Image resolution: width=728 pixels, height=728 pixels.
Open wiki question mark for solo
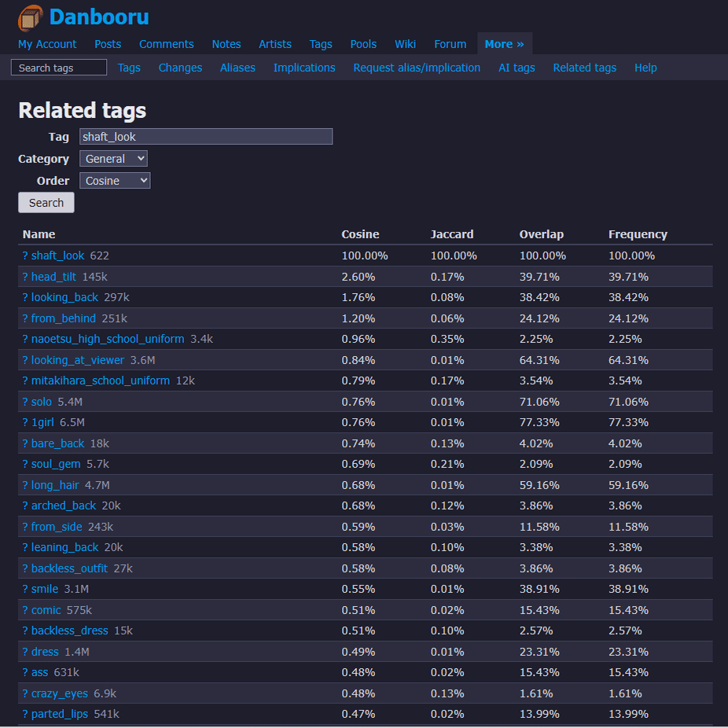25,402
